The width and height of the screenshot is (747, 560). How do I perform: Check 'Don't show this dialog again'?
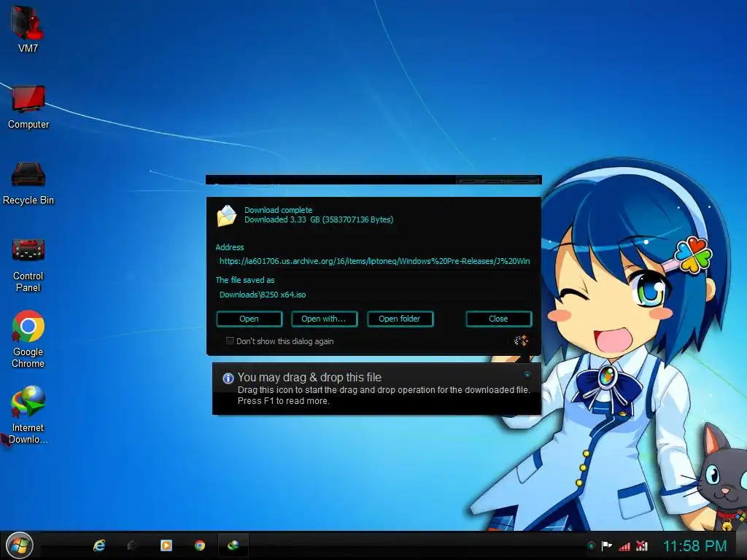pos(230,341)
